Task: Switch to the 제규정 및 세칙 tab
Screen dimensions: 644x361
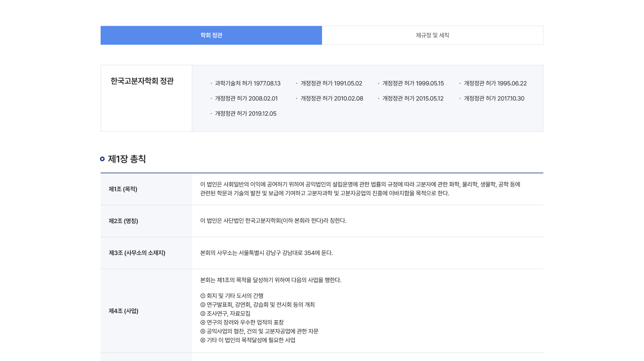Action: click(433, 35)
